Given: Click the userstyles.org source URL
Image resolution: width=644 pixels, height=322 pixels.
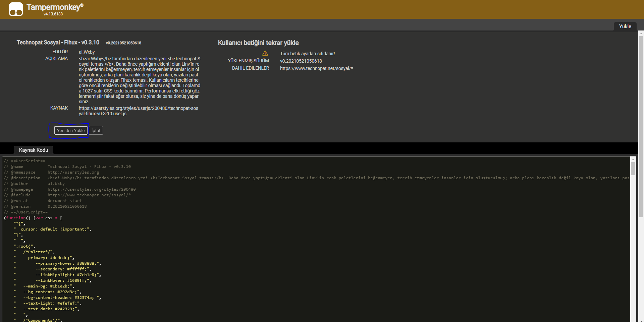Looking at the screenshot, I should click(139, 111).
